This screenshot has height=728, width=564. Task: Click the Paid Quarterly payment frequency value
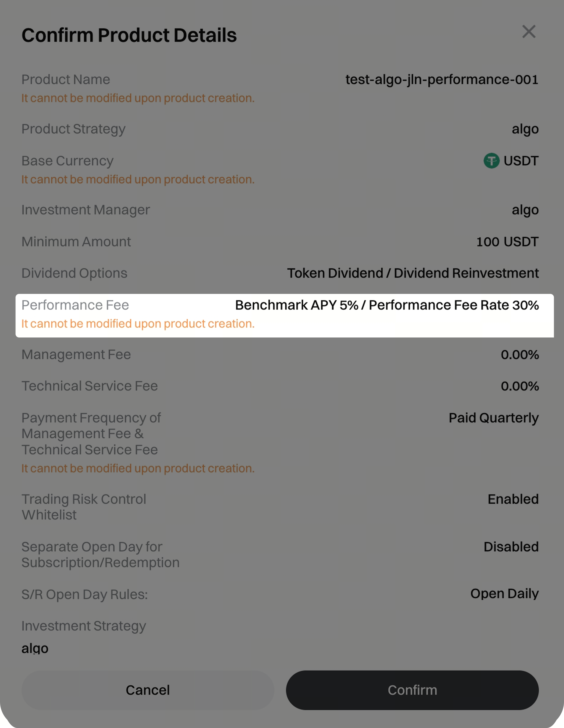(x=493, y=418)
